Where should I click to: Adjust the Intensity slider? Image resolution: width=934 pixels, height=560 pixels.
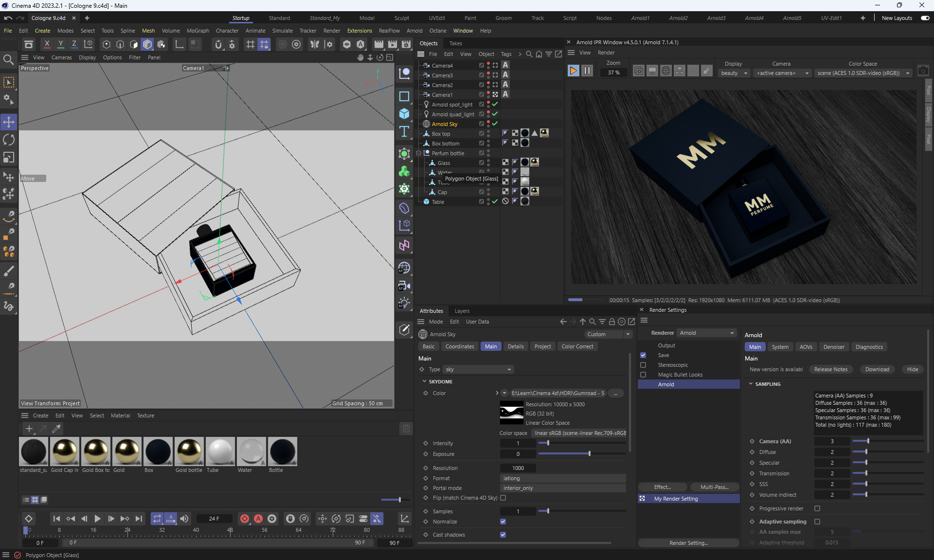[x=548, y=443]
